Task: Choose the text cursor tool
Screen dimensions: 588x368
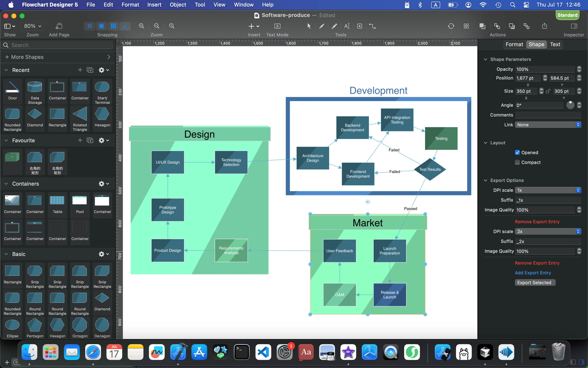Action: [x=347, y=26]
